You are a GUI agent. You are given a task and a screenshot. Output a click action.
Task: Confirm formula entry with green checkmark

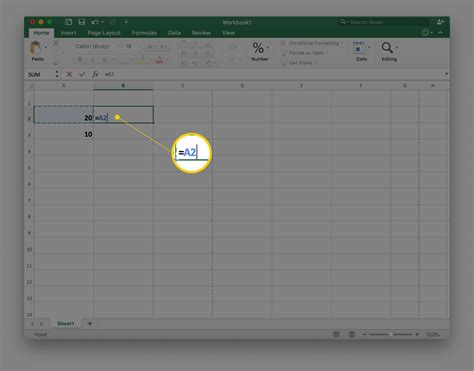point(82,74)
